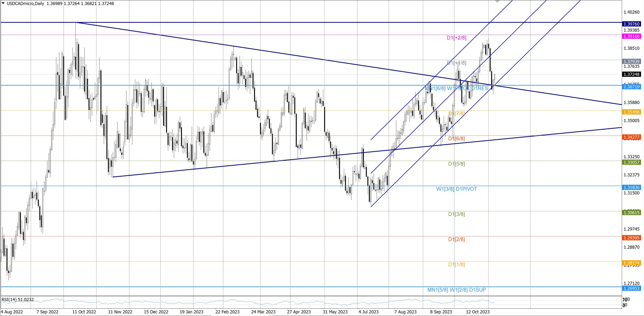The height and width of the screenshot is (316, 644).
Task: Click the gray chart shift marker triangle
Action: coord(497,1)
